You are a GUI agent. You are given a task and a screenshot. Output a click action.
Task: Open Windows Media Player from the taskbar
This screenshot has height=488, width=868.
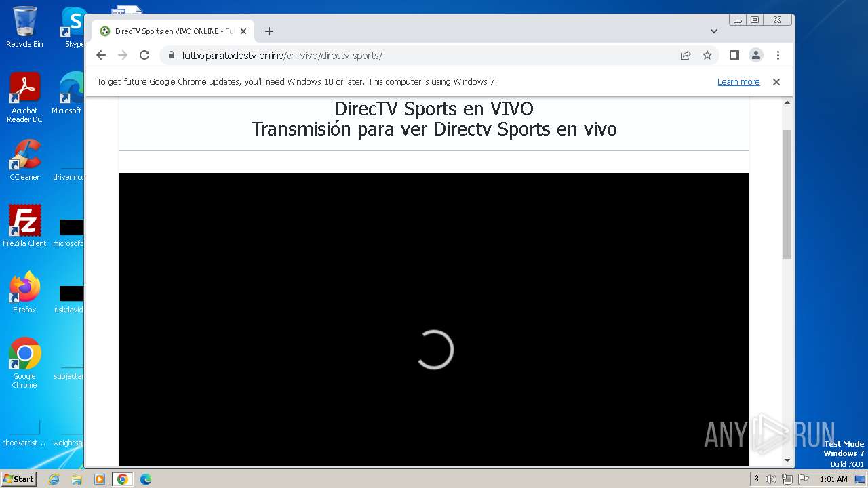click(99, 479)
